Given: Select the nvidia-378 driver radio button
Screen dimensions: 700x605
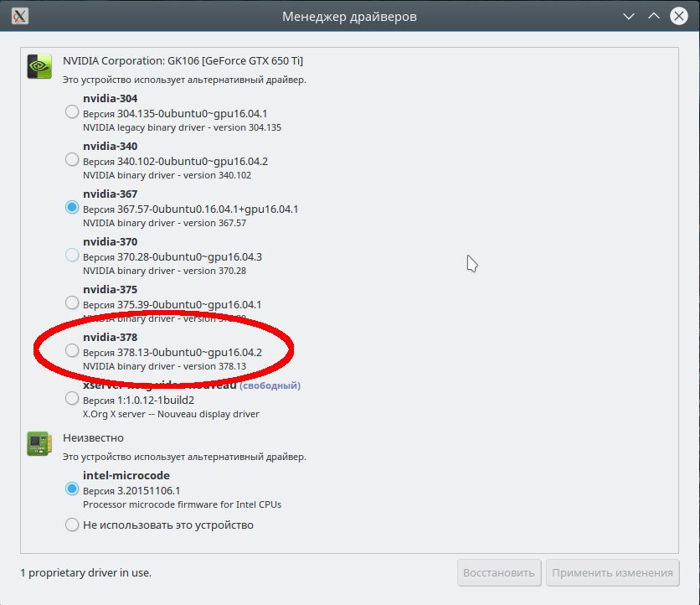Looking at the screenshot, I should 72,351.
